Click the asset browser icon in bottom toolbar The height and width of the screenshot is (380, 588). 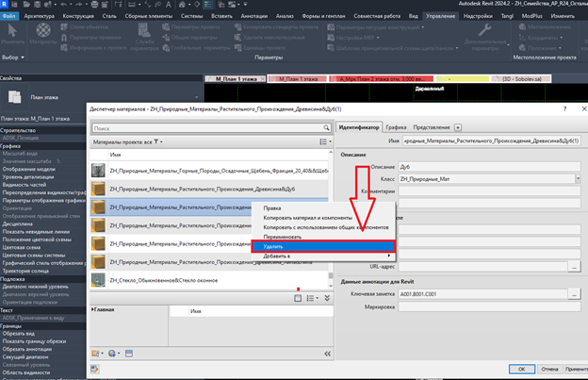click(129, 354)
